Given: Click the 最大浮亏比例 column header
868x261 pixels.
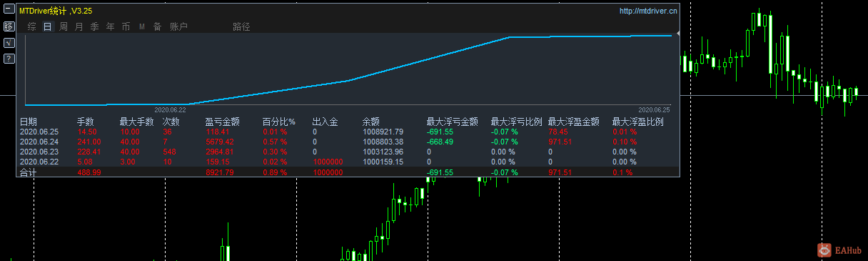Looking at the screenshot, I should click(x=516, y=122).
